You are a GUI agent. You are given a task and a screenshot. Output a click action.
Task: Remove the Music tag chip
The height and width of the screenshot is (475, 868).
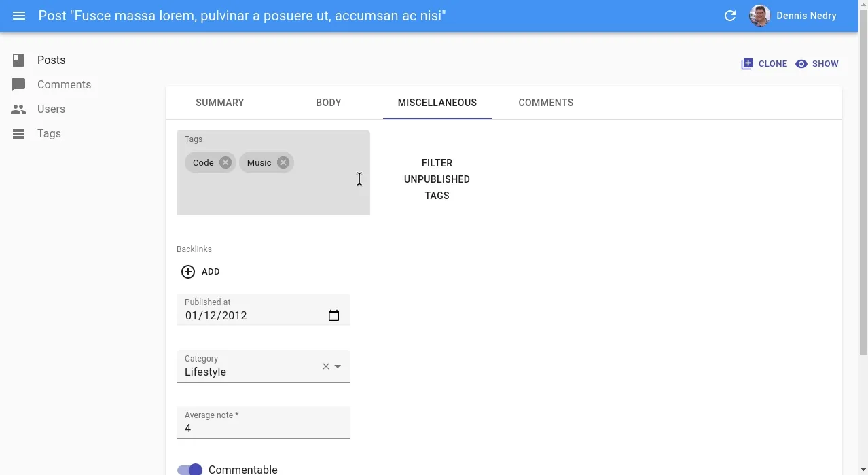283,162
